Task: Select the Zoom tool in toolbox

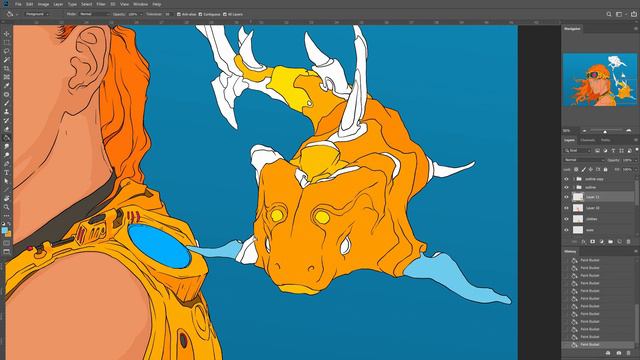Action: click(7, 207)
